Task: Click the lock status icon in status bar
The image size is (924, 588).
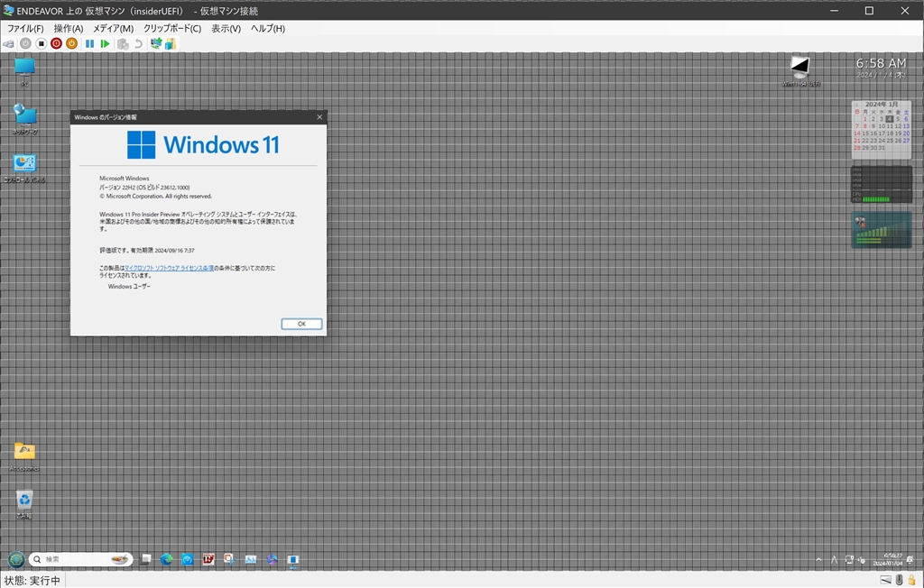Action: 911,581
